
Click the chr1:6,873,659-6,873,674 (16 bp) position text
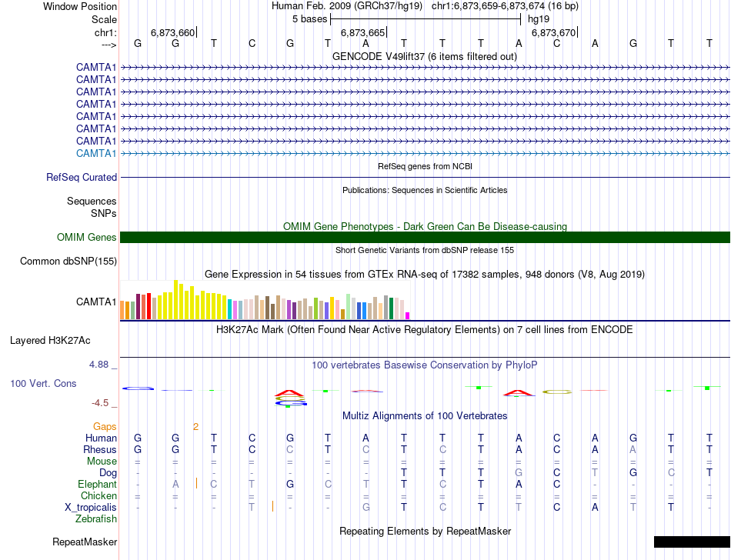tap(505, 6)
